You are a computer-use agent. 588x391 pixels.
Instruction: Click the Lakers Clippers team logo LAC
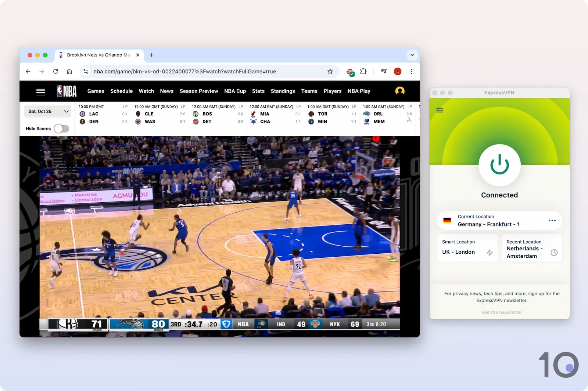click(82, 114)
